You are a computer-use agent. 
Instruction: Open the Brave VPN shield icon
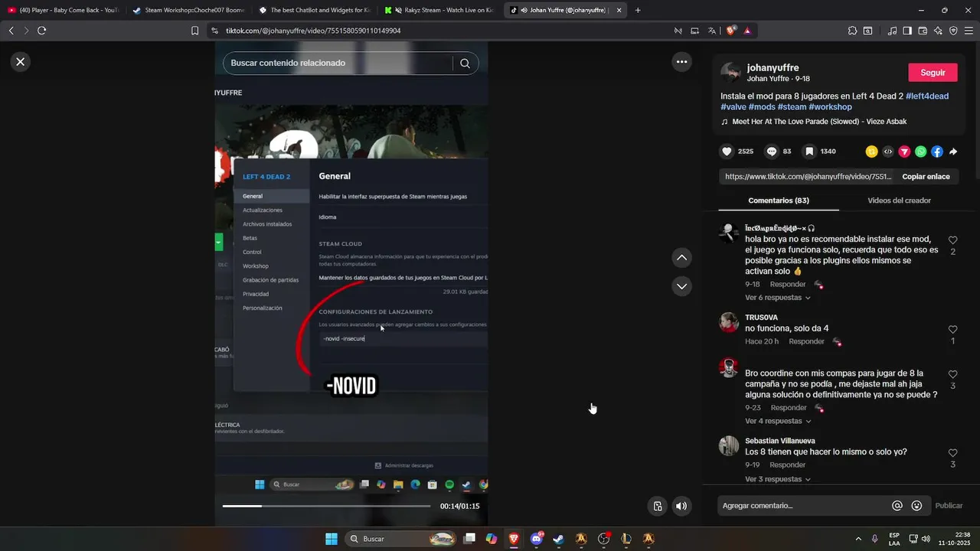pos(953,31)
